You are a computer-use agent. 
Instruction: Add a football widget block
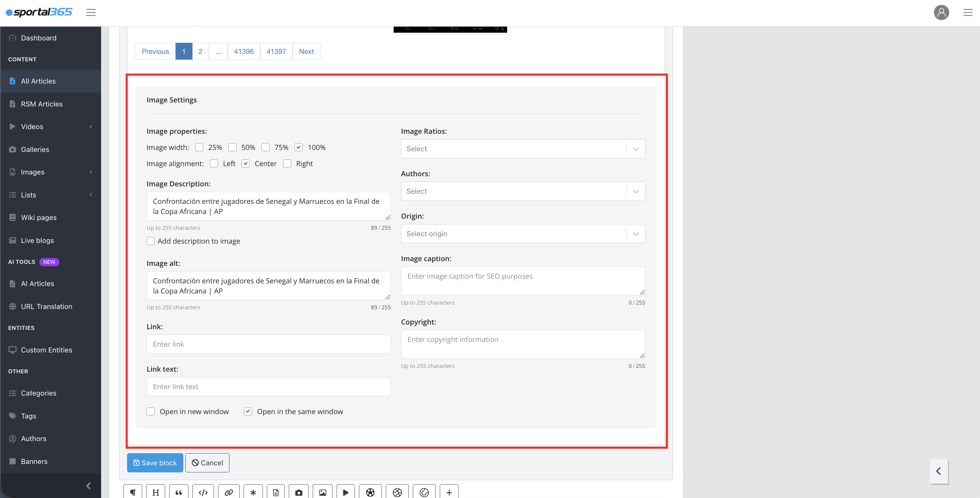(370, 492)
